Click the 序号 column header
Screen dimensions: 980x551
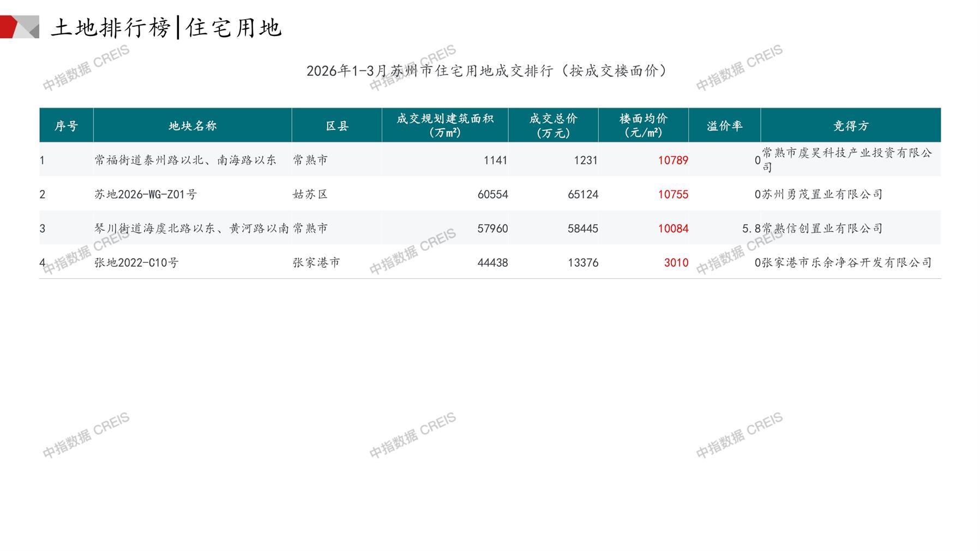tap(66, 126)
